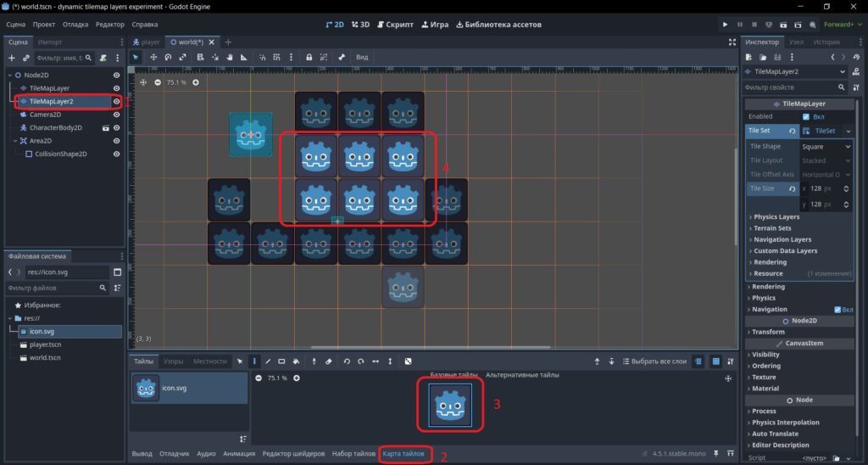Select the tile Rectangle tool

pos(281,361)
